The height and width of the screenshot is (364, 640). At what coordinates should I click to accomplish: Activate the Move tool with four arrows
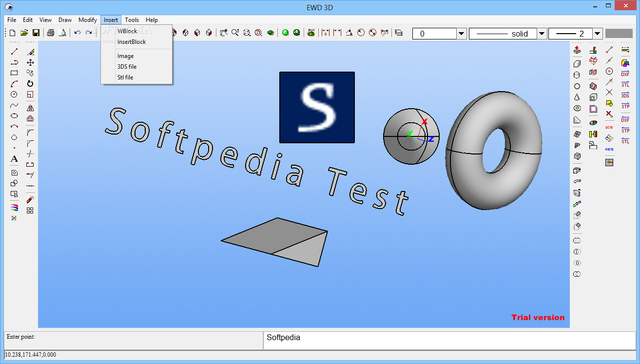[30, 62]
